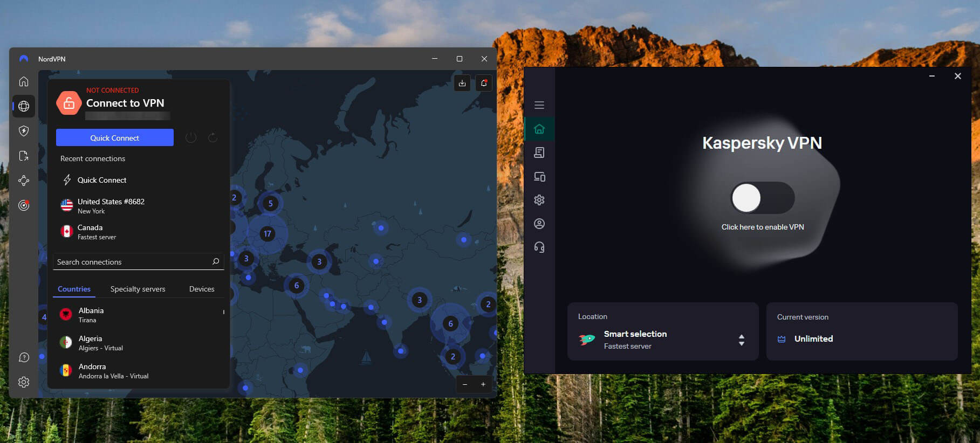Click the United States flag icon
980x443 pixels.
[67, 205]
